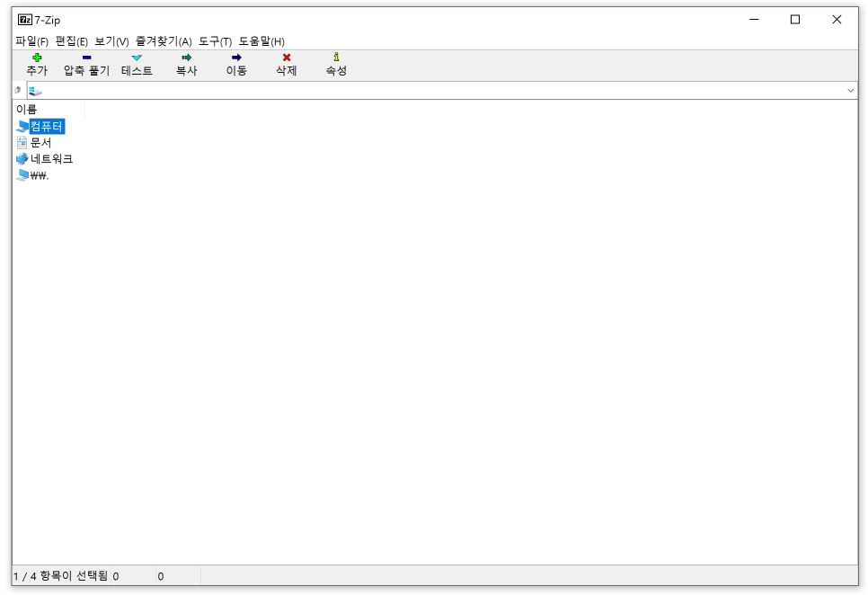Viewport: 868px width, 595px height.
Task: Select the 이동 (Move) icon
Action: coord(235,63)
